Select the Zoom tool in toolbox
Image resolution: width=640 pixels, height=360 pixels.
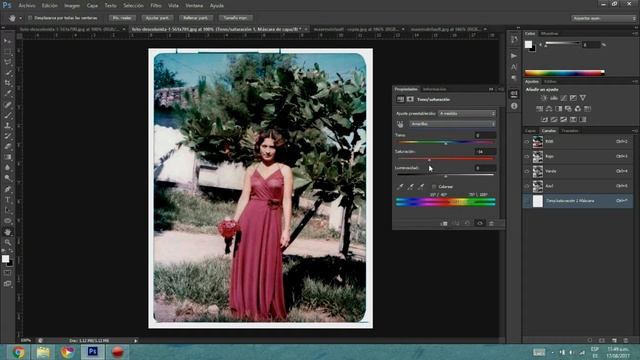click(x=7, y=242)
